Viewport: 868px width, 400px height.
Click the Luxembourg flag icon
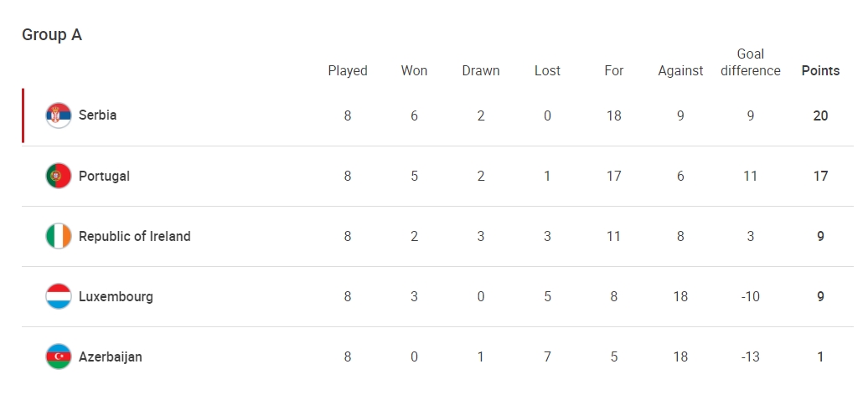58,296
